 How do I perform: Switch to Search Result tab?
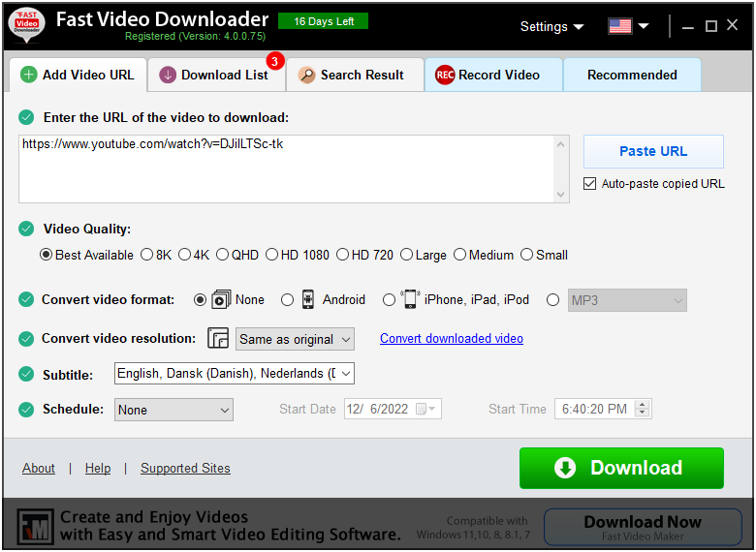tap(355, 75)
